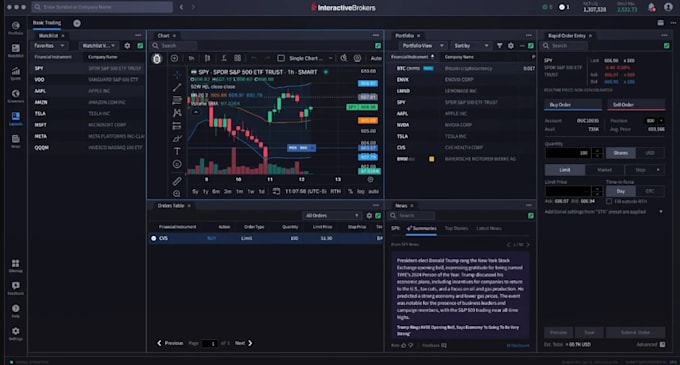Open the user account profile icon
The height and width of the screenshot is (365, 680).
[668, 7]
